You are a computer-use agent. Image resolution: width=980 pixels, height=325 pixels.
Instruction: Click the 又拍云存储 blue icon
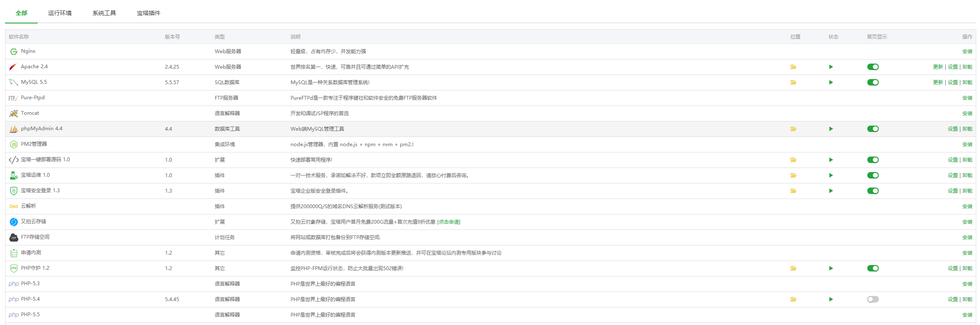click(x=14, y=222)
